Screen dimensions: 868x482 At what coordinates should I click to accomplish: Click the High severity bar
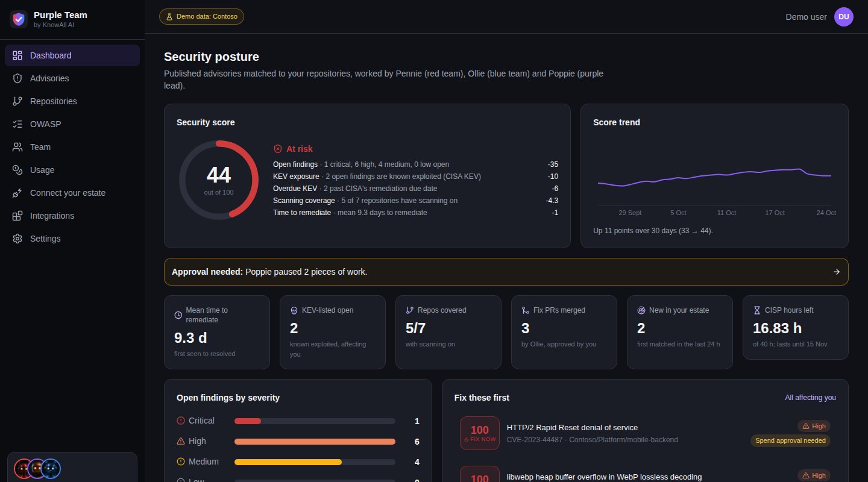315,442
